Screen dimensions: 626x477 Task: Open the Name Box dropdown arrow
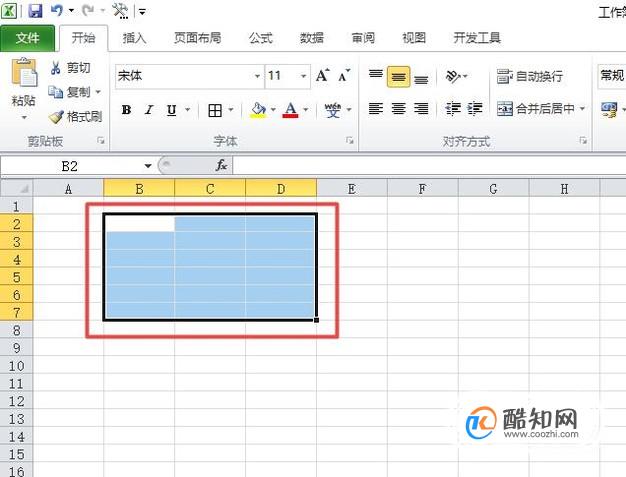point(148,166)
